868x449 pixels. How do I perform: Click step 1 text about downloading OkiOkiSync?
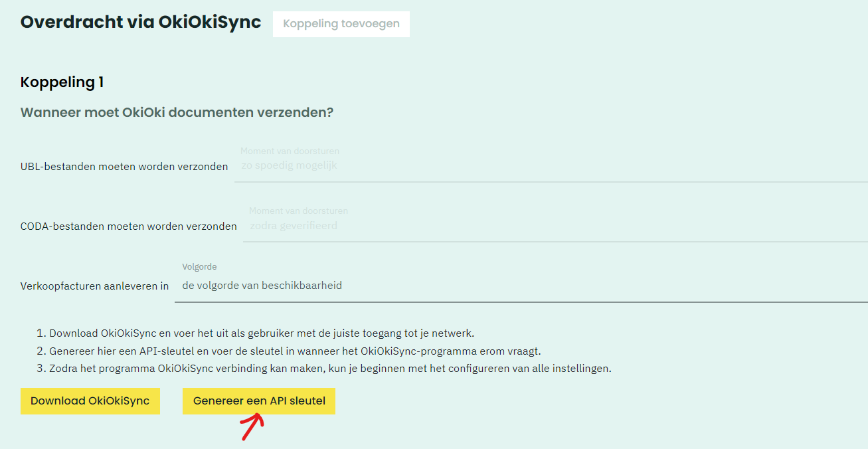point(262,333)
